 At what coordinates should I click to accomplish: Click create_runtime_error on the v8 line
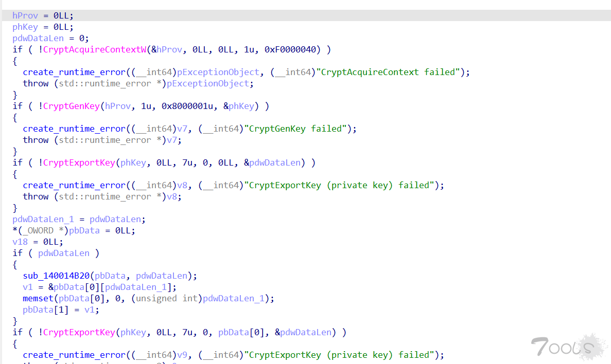tap(74, 185)
